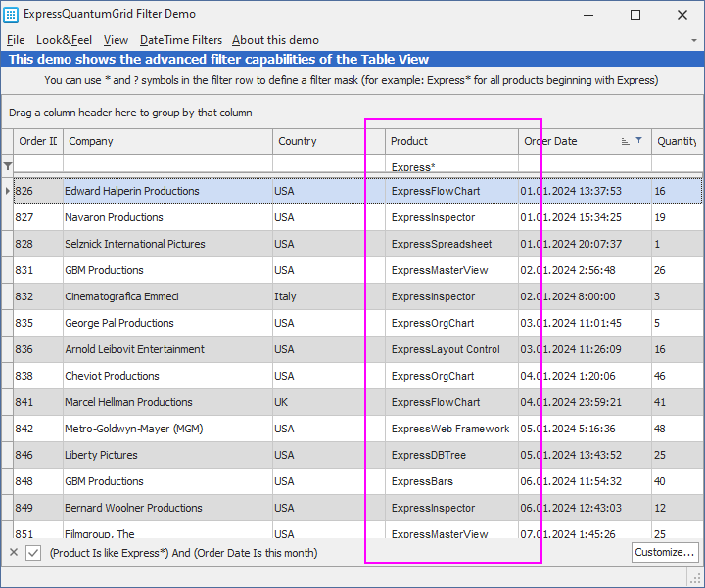Click the Quantity column header
Viewport: 705px width, 588px height.
[678, 141]
